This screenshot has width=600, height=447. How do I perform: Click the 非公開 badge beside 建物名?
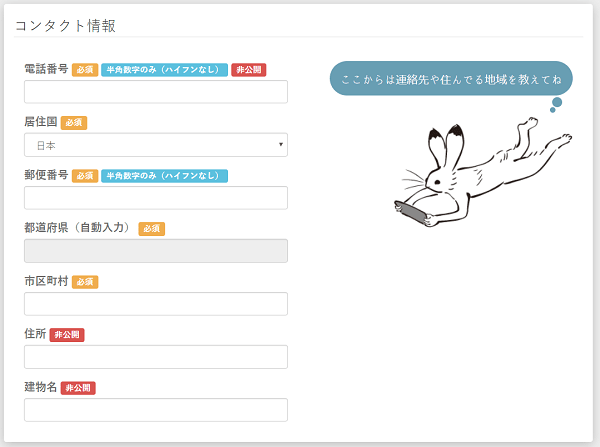pyautogui.click(x=78, y=388)
